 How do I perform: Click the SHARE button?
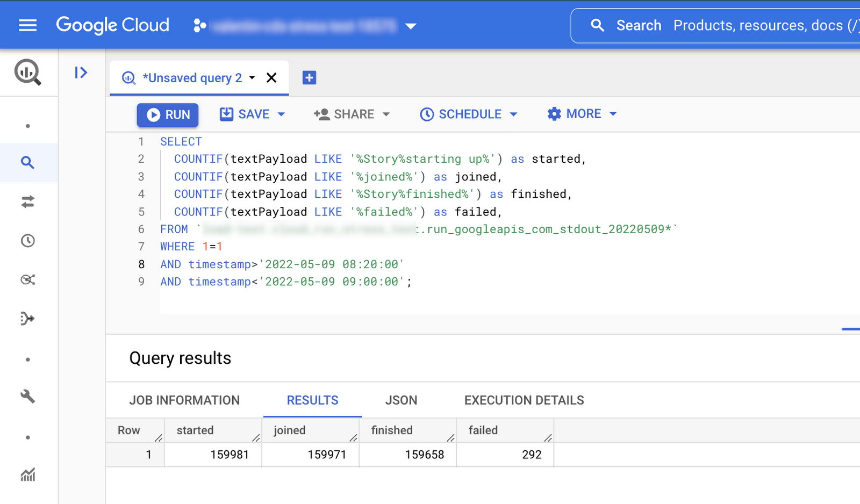[x=344, y=114]
